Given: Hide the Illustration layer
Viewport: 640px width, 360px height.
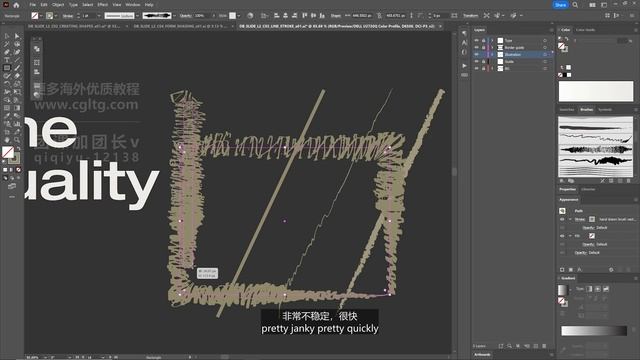Looking at the screenshot, I should tap(476, 54).
